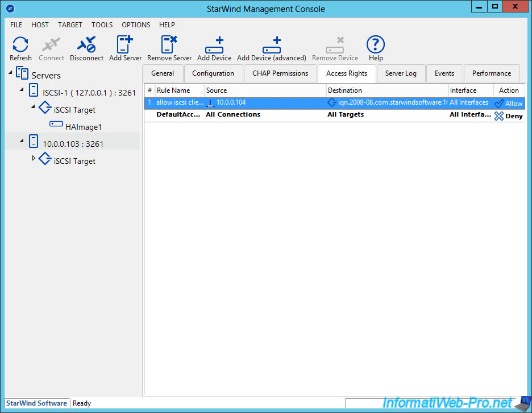Image resolution: width=532 pixels, height=413 pixels.
Task: Open the TOOLS menu
Action: click(x=102, y=25)
